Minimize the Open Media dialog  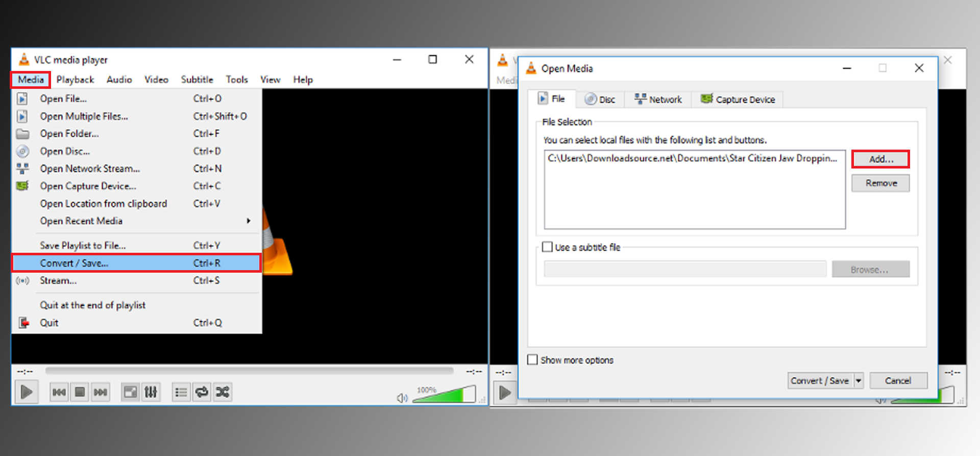point(847,68)
